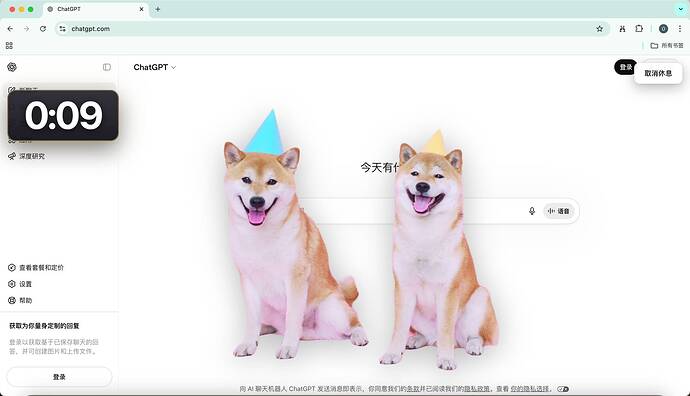The width and height of the screenshot is (690, 396).
Task: Open 深度研究 in the sidebar
Action: (x=27, y=156)
